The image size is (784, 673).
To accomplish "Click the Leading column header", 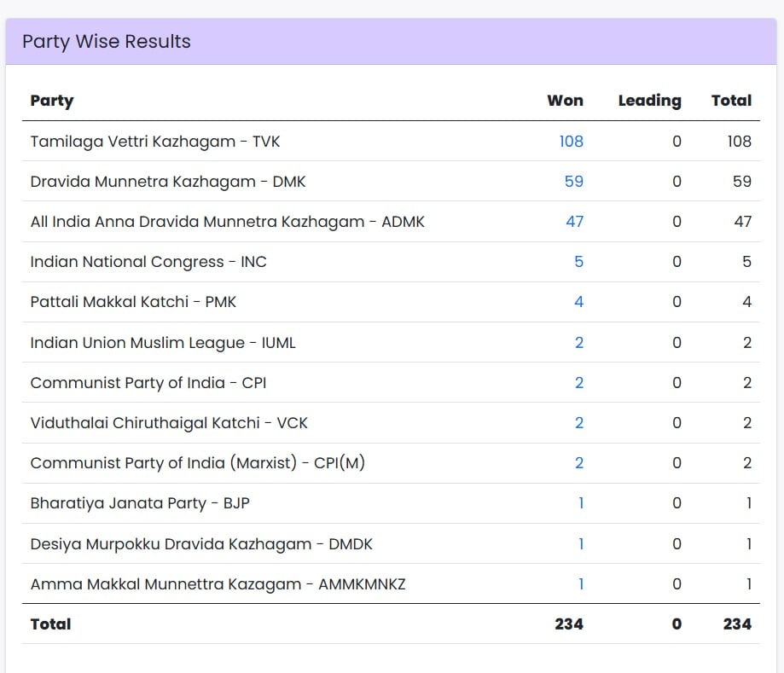I will click(x=649, y=101).
